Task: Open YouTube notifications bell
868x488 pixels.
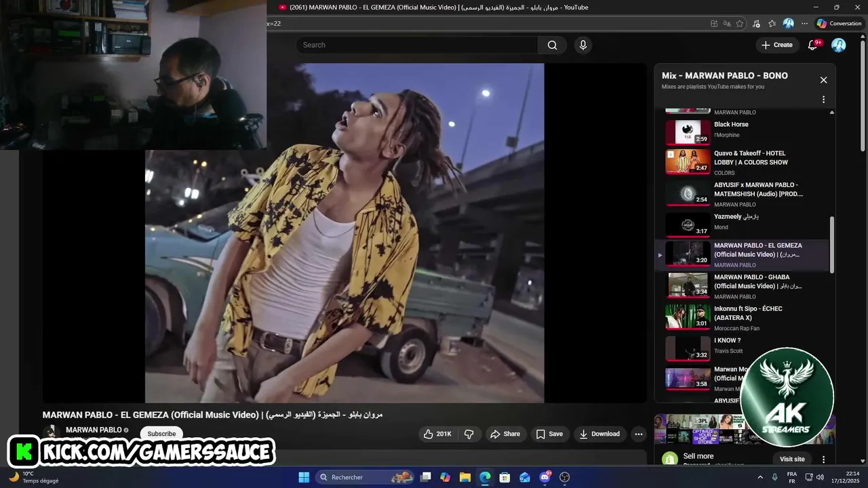Action: click(x=813, y=45)
